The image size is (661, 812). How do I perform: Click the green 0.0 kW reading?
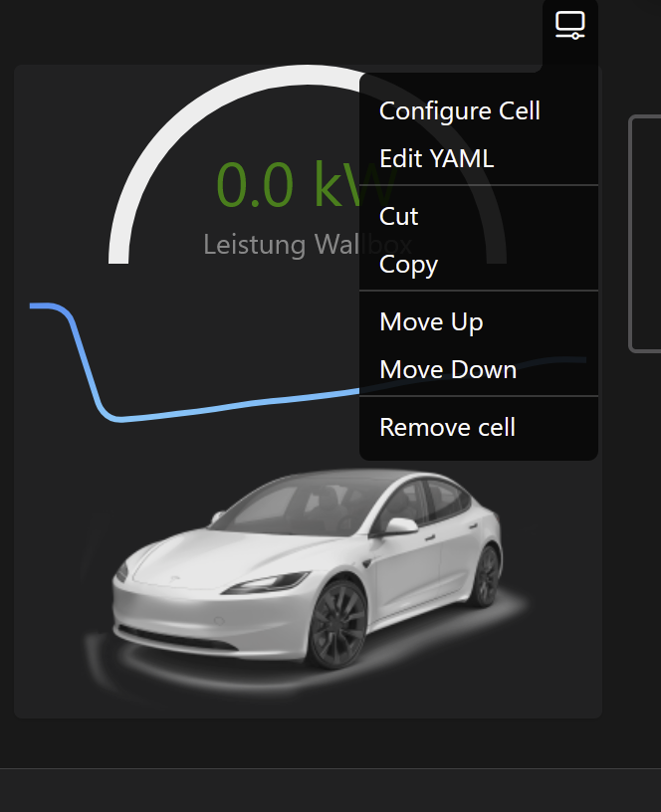coord(306,184)
